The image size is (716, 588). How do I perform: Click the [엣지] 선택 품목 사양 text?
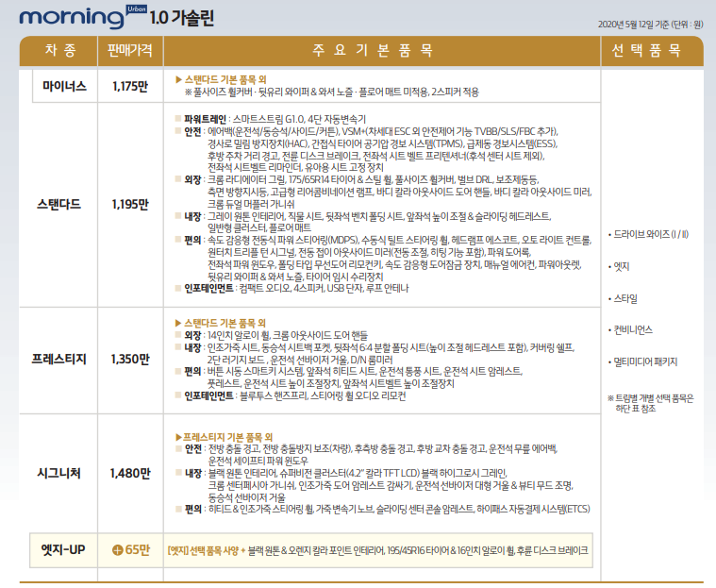point(203,550)
